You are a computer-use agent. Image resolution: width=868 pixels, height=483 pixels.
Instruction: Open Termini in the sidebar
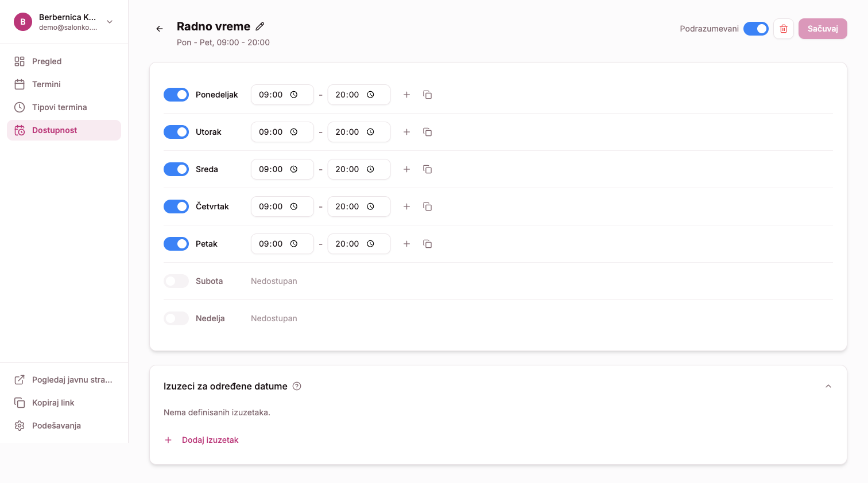click(46, 84)
